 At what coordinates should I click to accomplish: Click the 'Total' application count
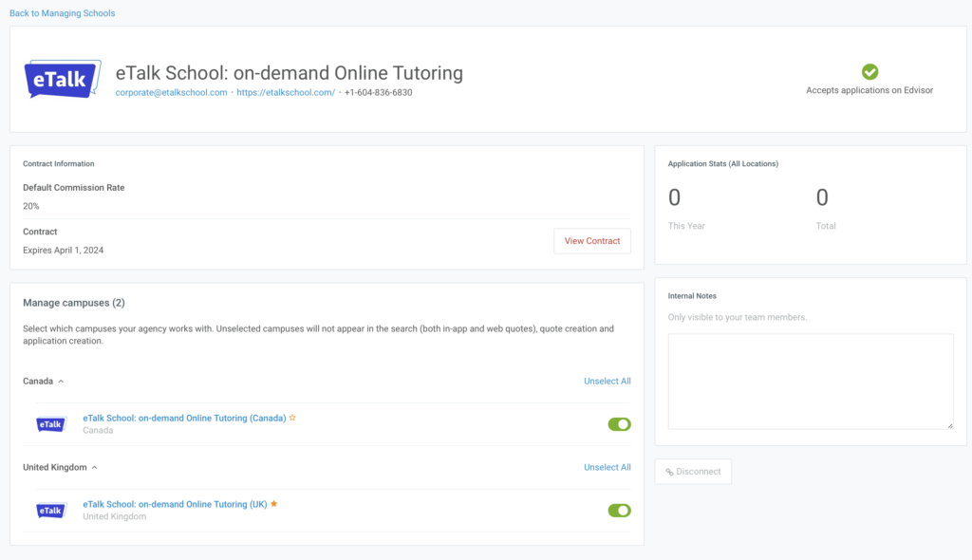(x=822, y=197)
